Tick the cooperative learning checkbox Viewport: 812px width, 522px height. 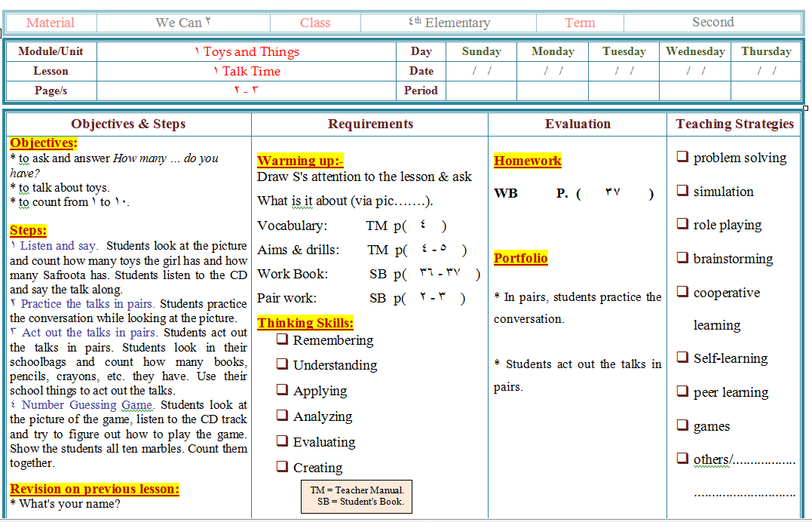(x=682, y=291)
